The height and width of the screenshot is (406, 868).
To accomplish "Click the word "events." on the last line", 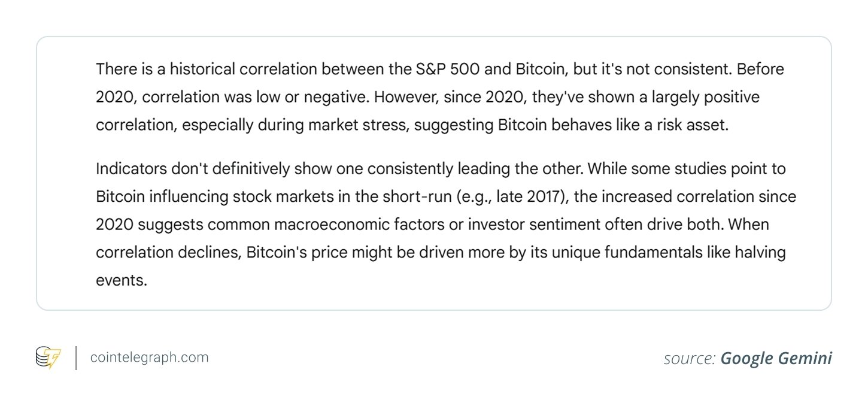I will point(121,280).
